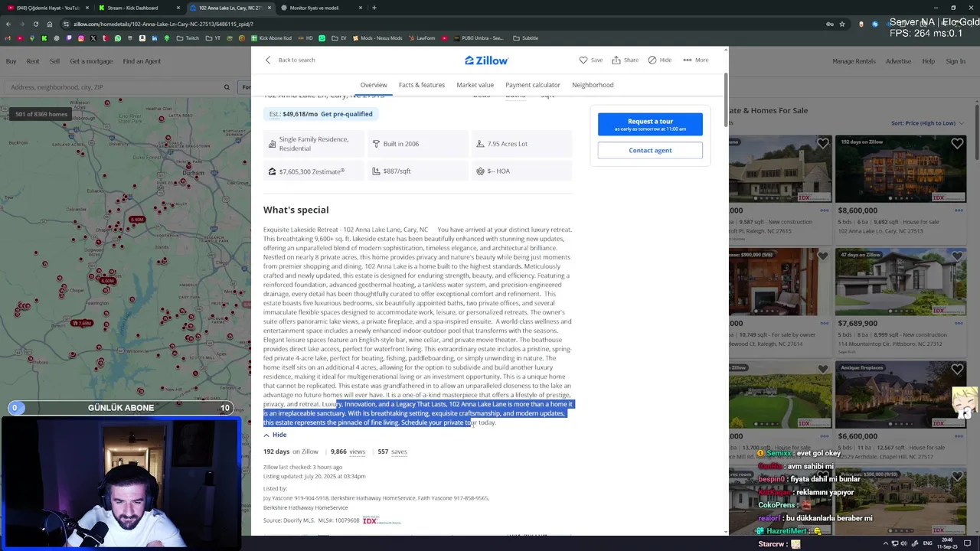This screenshot has height=551, width=980.
Task: Click the back arrow next to Back to search
Action: [268, 60]
